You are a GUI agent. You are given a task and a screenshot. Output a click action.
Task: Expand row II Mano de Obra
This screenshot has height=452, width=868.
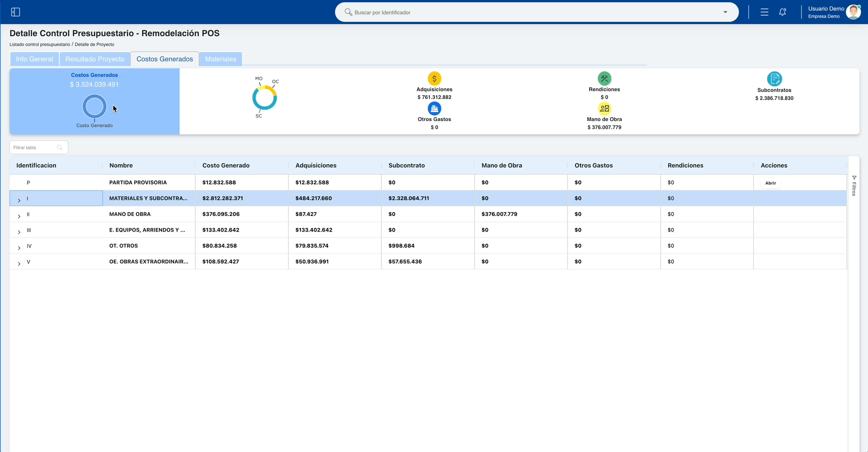pyautogui.click(x=19, y=216)
